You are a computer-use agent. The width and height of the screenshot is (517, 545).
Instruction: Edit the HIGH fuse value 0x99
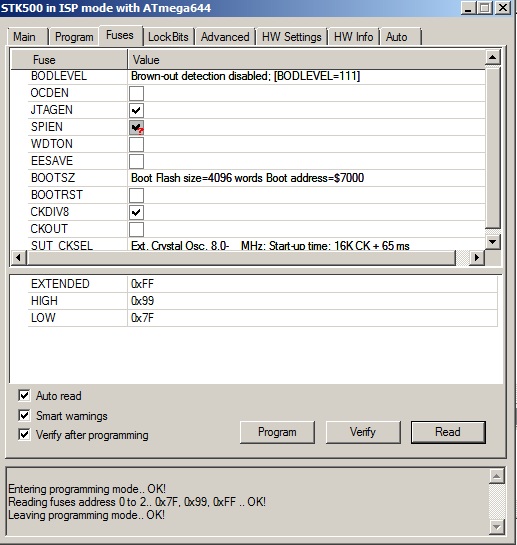[312, 301]
